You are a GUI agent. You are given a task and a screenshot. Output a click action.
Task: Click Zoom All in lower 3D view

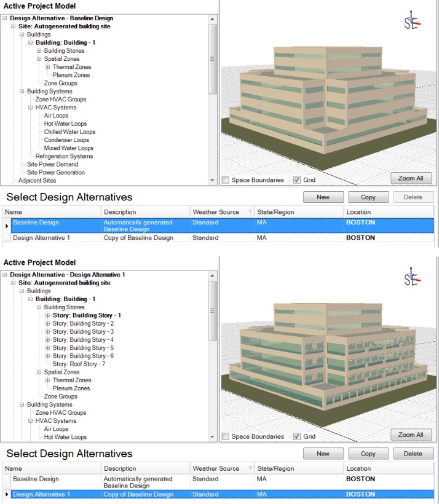click(x=411, y=435)
